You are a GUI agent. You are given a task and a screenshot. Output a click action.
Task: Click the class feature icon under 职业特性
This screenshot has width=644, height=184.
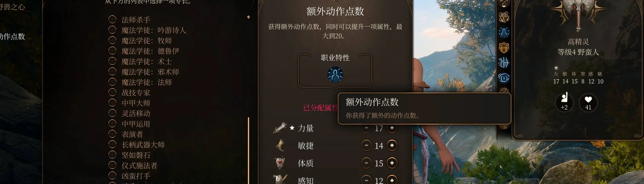(335, 75)
